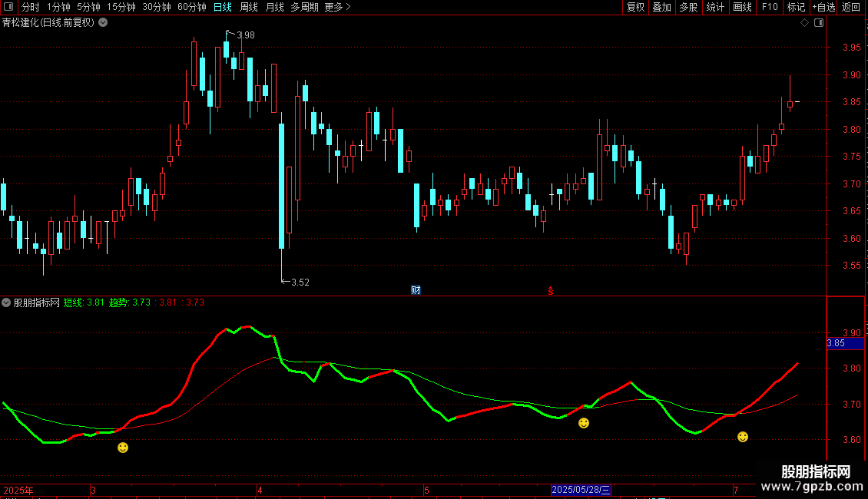Click the 财 financial report marker
This screenshot has width=868, height=499.
tap(416, 290)
